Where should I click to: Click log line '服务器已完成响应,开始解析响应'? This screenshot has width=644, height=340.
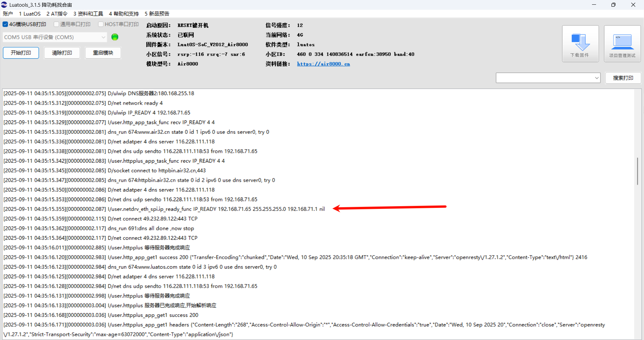110,305
